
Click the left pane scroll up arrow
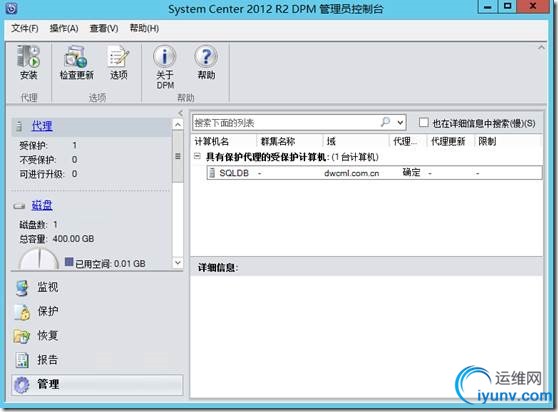(x=178, y=125)
